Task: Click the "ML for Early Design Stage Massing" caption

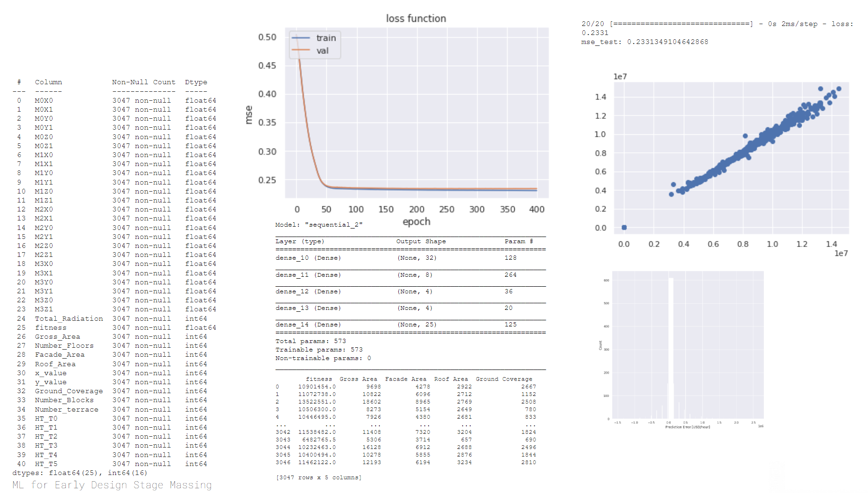Action: [112, 485]
